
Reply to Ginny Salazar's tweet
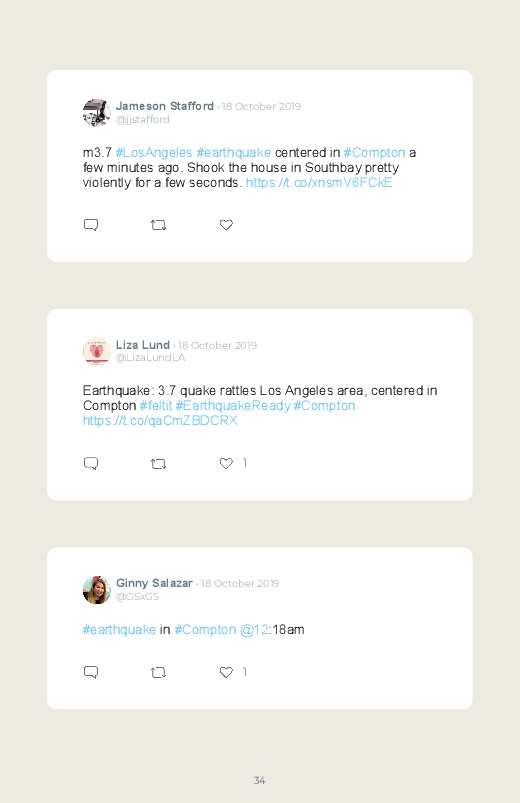[91, 672]
